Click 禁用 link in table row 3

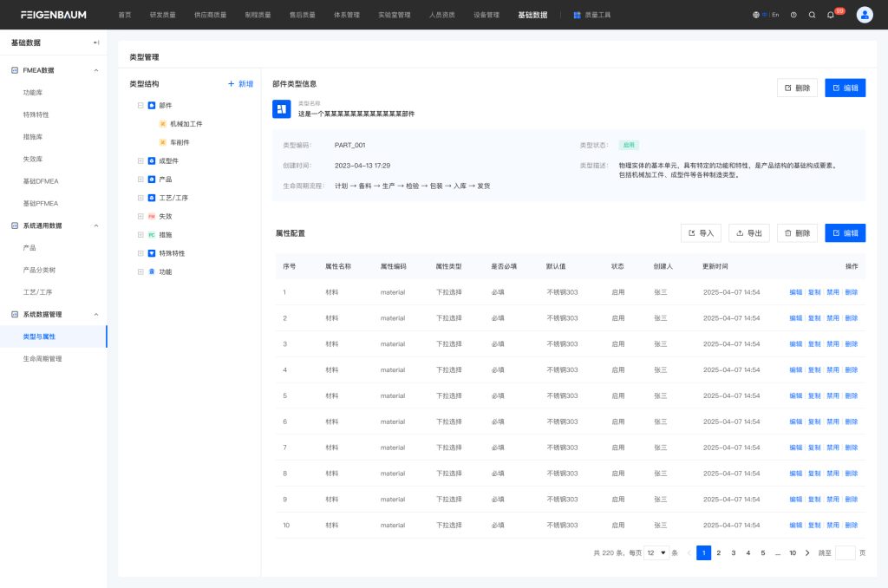pyautogui.click(x=832, y=344)
